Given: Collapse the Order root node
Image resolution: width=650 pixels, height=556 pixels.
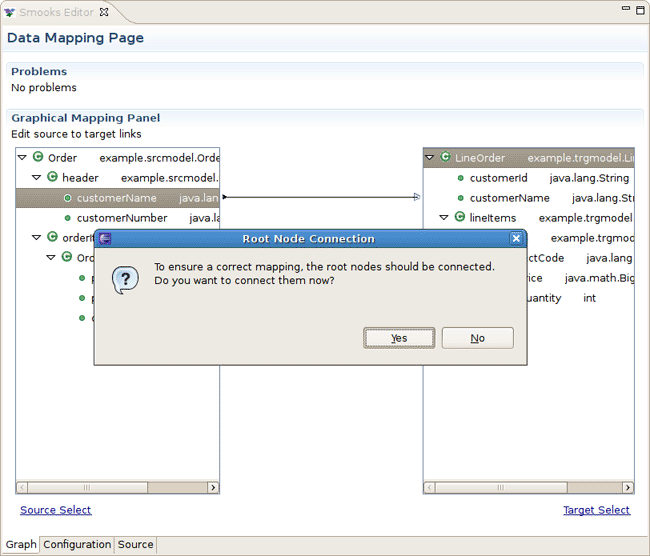Looking at the screenshot, I should point(23,157).
